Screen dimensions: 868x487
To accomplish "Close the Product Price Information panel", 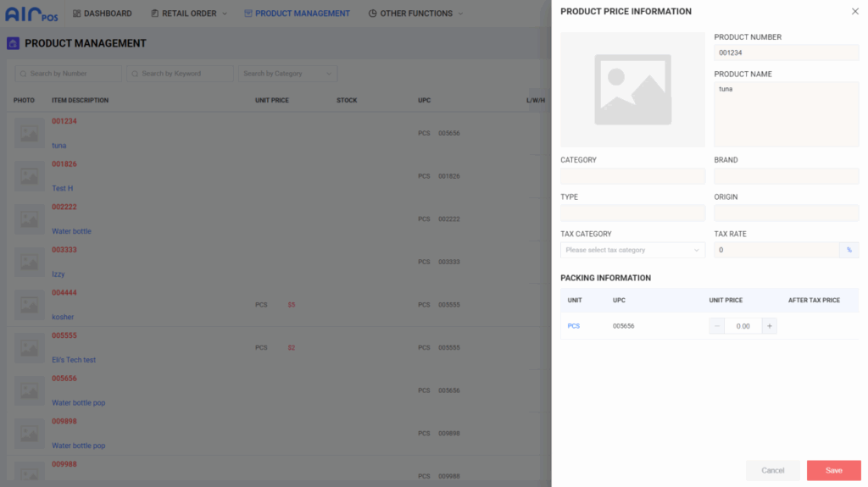I will point(854,12).
